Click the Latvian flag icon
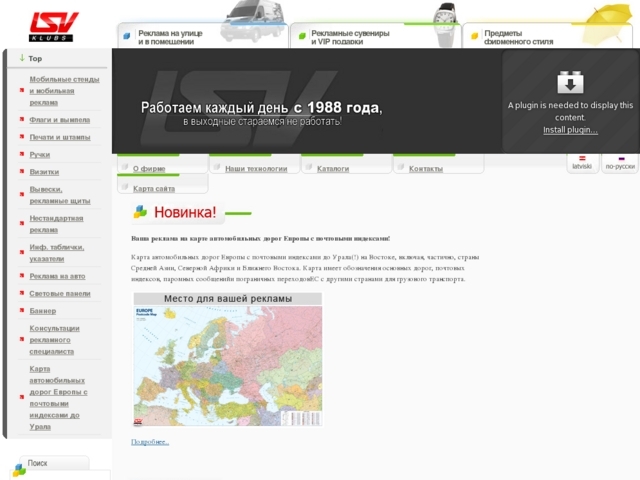Image resolution: width=640 pixels, height=480 pixels. (x=582, y=158)
